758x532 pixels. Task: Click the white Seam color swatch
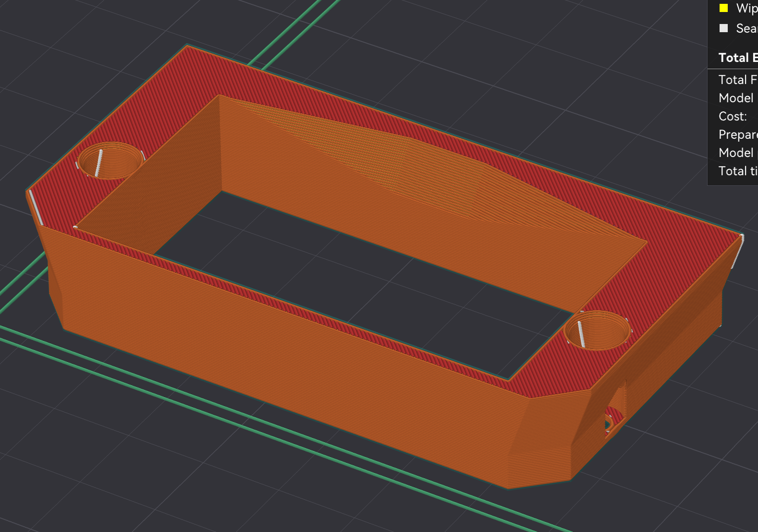(x=723, y=28)
